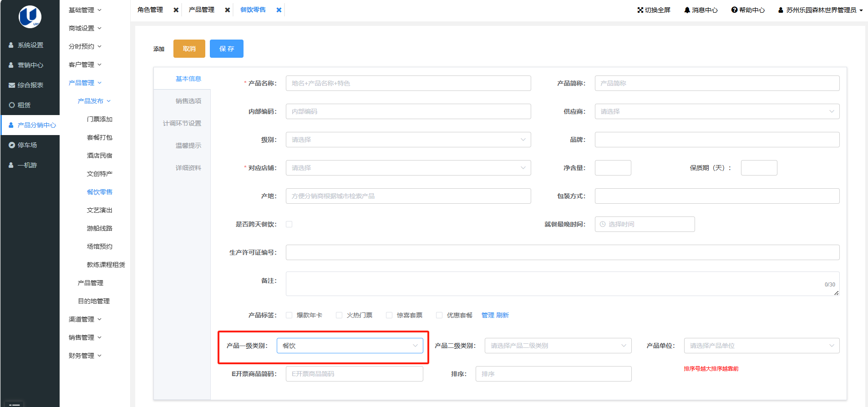Open help center question mark icon

coord(734,10)
